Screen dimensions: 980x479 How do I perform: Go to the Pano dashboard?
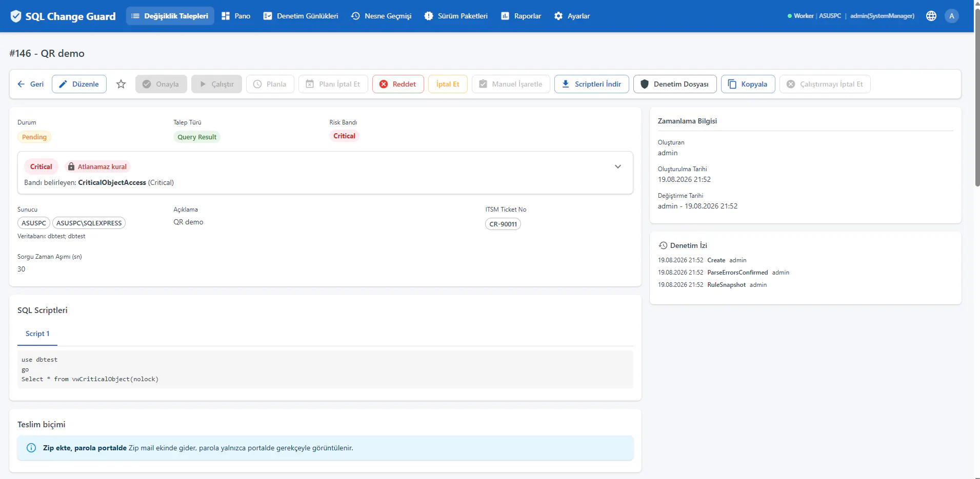(236, 16)
